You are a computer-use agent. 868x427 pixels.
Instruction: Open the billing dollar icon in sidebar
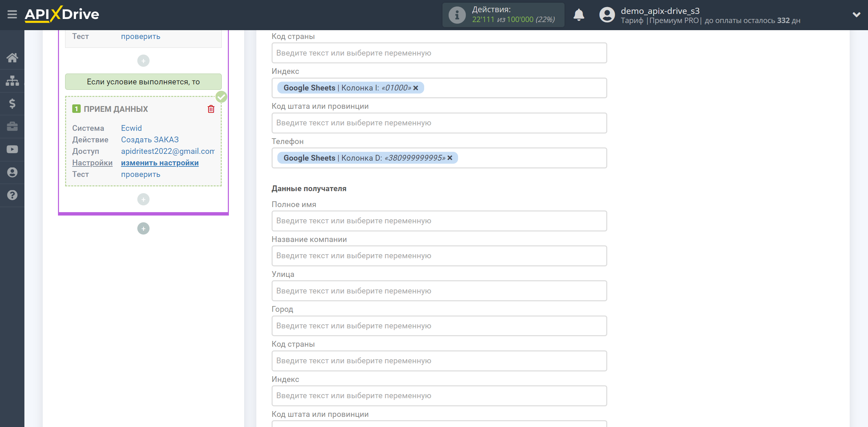12,103
